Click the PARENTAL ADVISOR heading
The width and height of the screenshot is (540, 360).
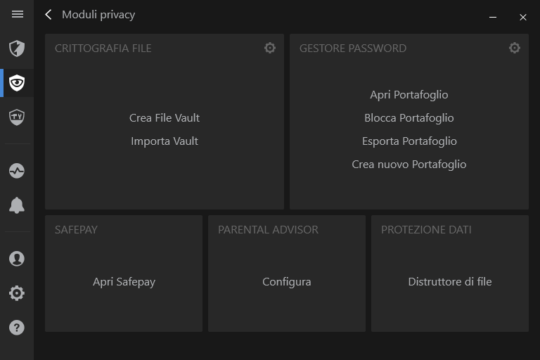(x=268, y=230)
